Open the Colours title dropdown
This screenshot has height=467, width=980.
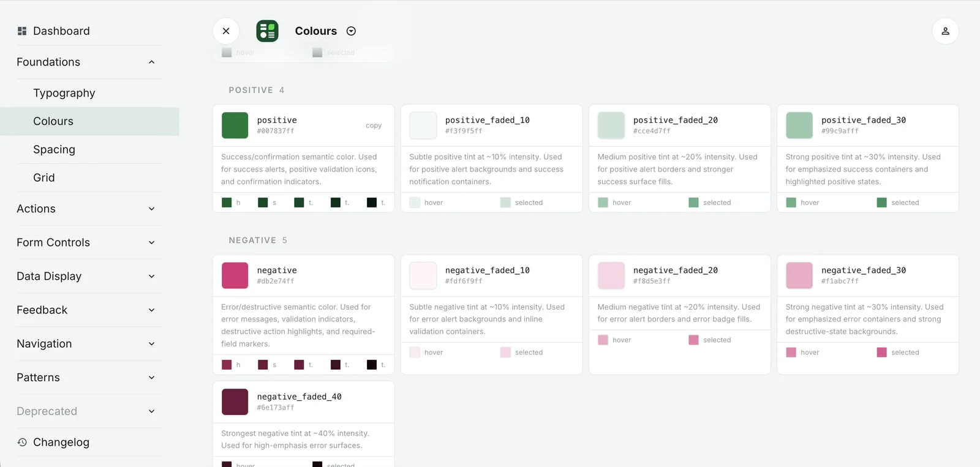click(351, 31)
